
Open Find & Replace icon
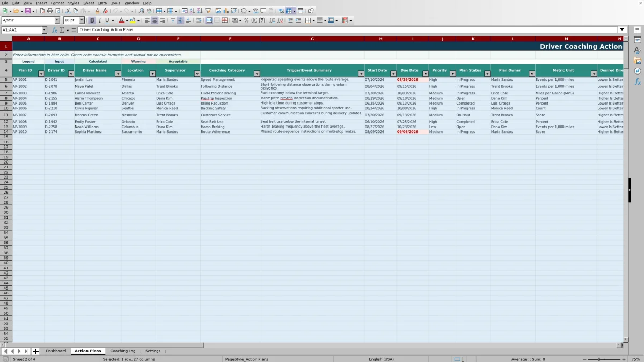(x=141, y=11)
